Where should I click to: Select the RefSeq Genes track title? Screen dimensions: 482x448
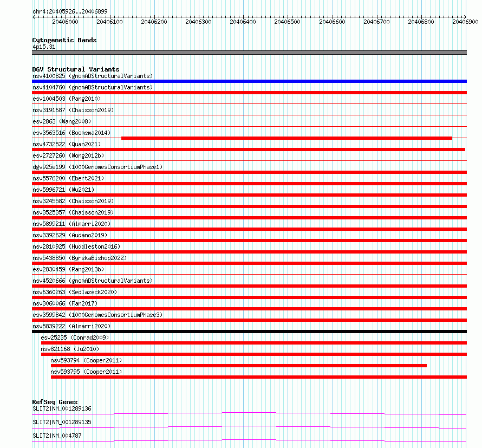pyautogui.click(x=55, y=402)
